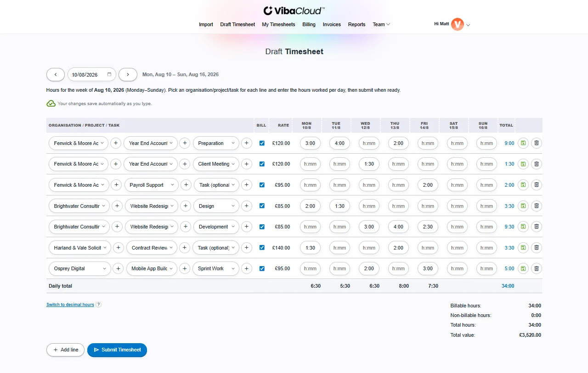
Task: Delete the Development row
Action: 536,227
